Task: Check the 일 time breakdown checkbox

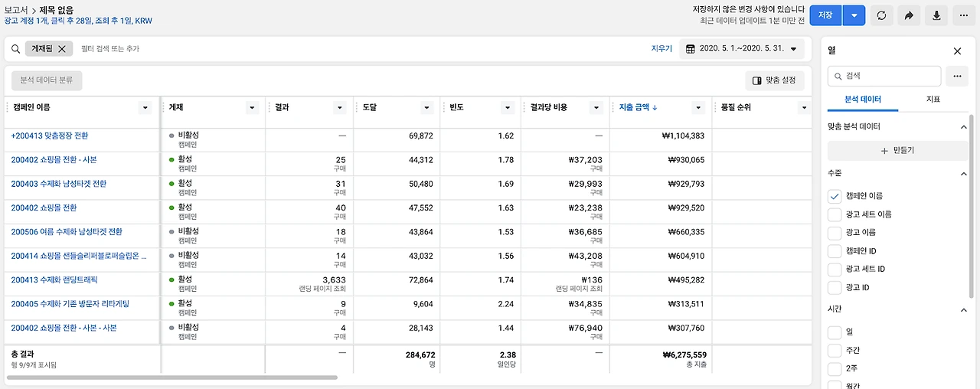Action: point(835,332)
